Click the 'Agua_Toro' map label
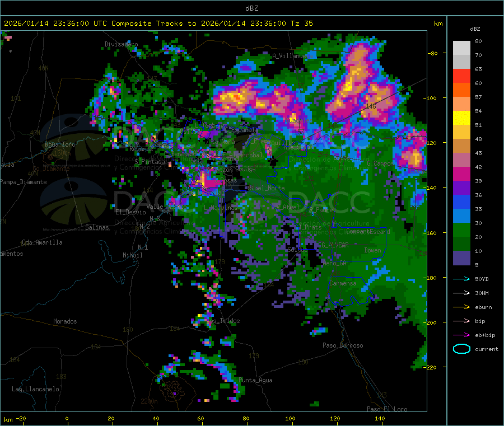Viewport: 504px width, 426px height. coord(60,144)
